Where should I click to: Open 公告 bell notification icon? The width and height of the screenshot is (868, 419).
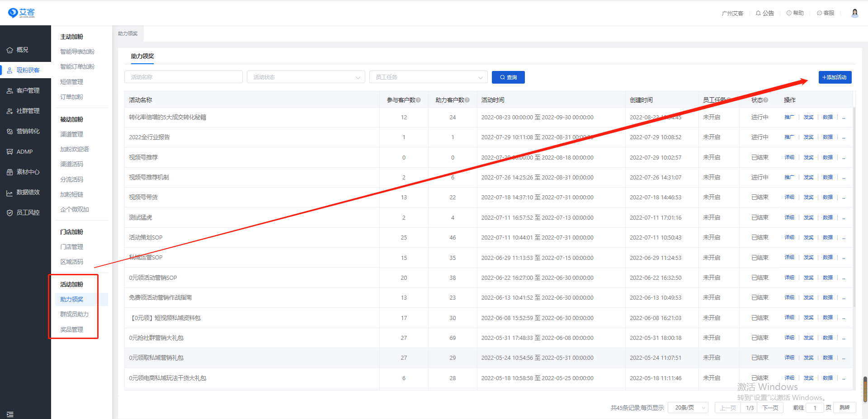(758, 13)
